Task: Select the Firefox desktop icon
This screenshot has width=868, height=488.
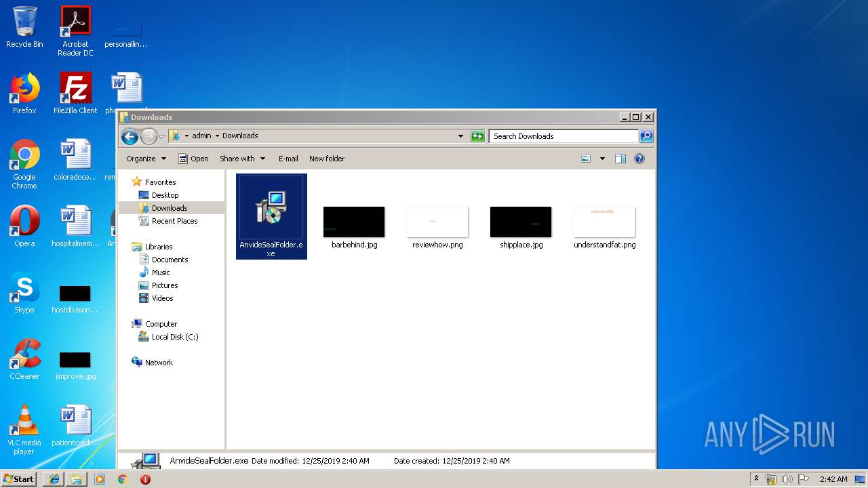Action: click(24, 94)
